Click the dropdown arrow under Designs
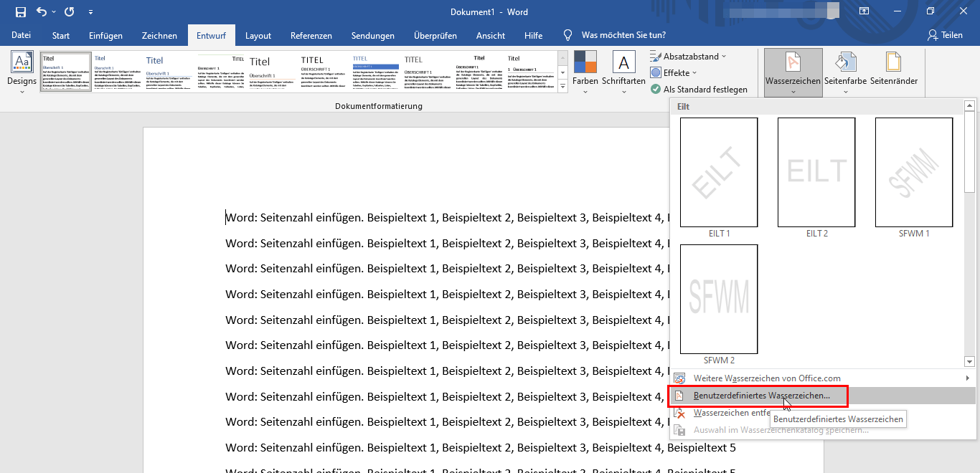 pos(22,92)
